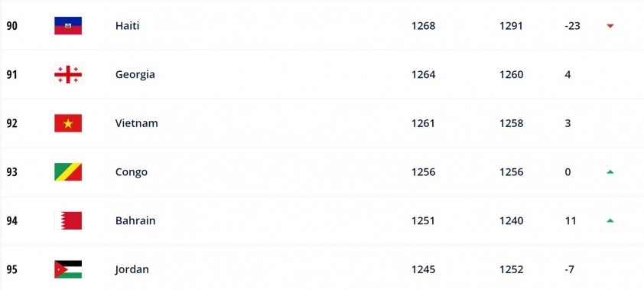Select Bahrain's +11 points change value
Image resolution: width=644 pixels, height=290 pixels.
(x=571, y=220)
